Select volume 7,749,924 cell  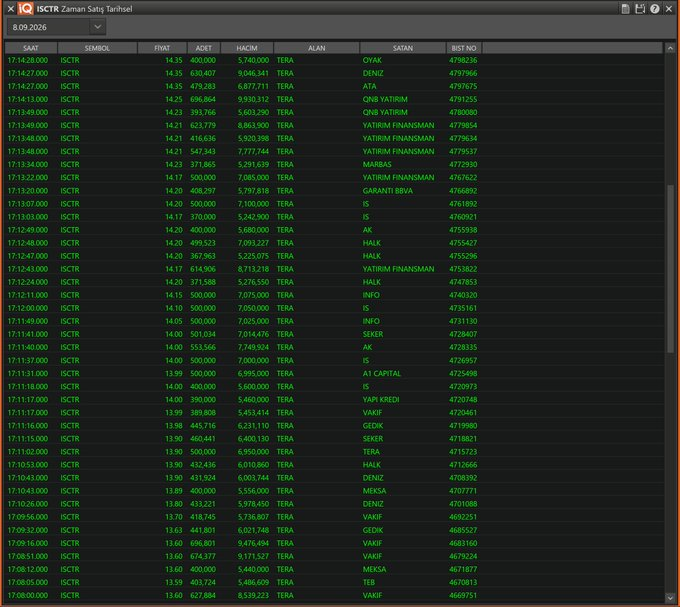(253, 347)
